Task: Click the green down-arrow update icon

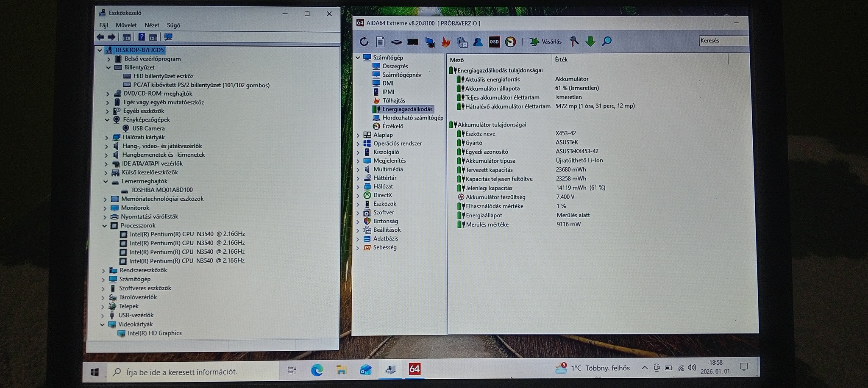Action: pyautogui.click(x=590, y=41)
